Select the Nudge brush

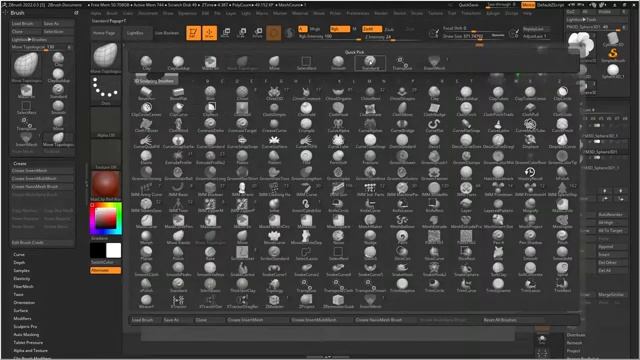(x=370, y=237)
